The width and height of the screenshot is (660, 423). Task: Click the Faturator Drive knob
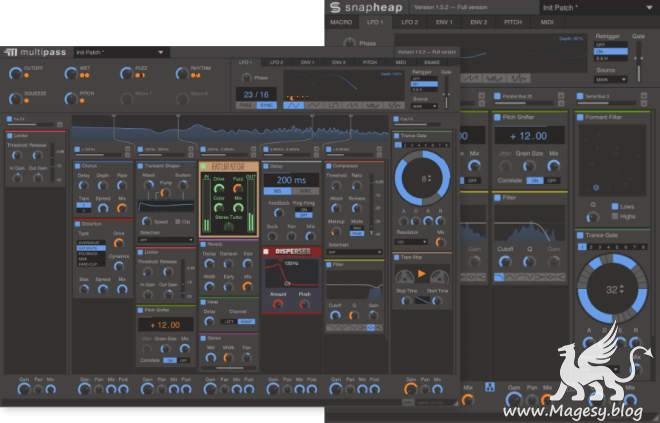pos(218,189)
